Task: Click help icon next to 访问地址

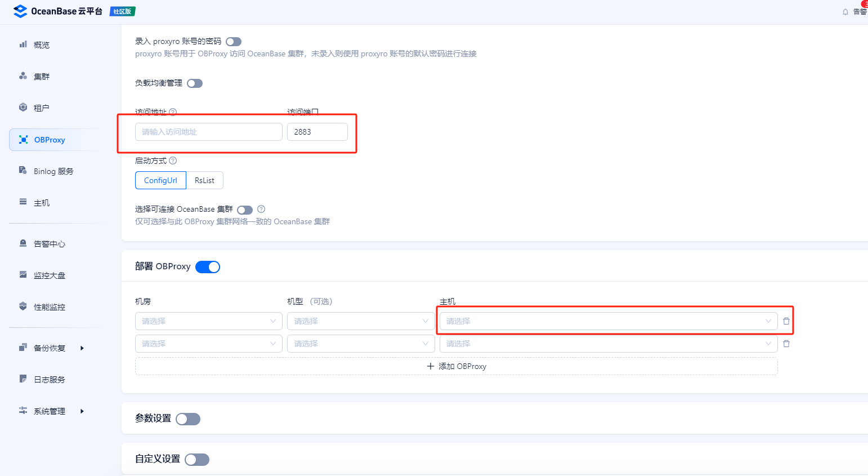Action: pyautogui.click(x=173, y=112)
